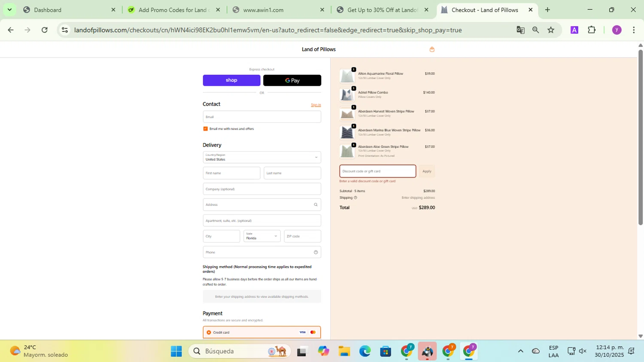
Task: Open Microsoft Edge from the taskbar
Action: click(x=365, y=351)
